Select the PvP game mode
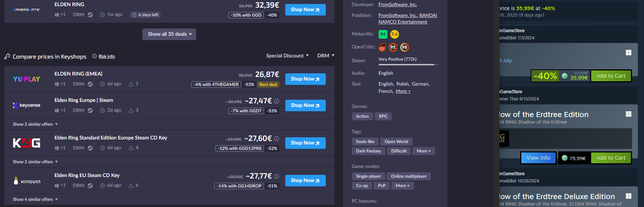 click(382, 186)
